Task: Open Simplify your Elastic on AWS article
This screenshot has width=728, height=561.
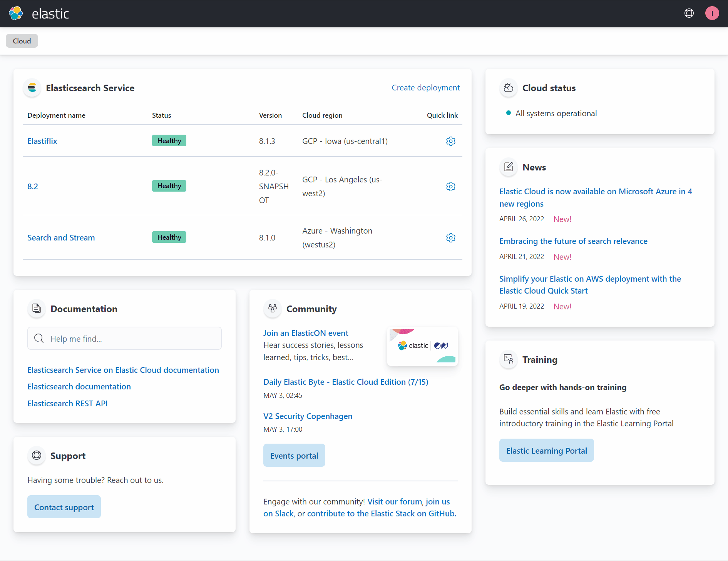Action: point(590,285)
